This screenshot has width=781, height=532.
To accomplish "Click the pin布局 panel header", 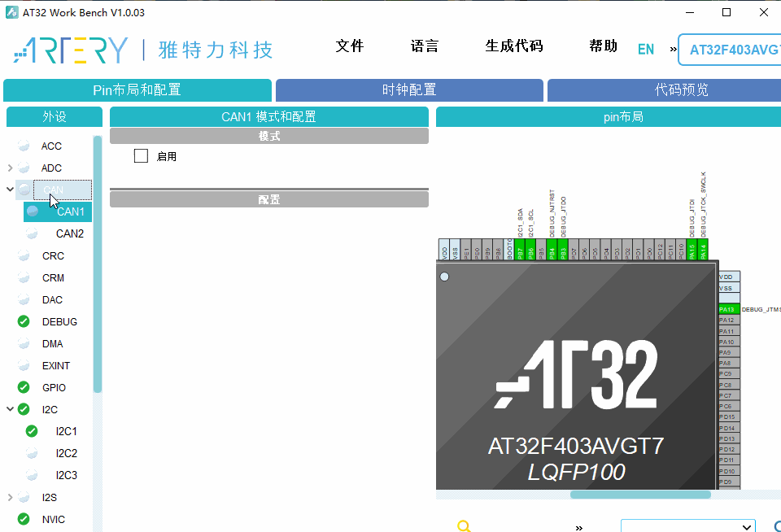I will click(609, 116).
